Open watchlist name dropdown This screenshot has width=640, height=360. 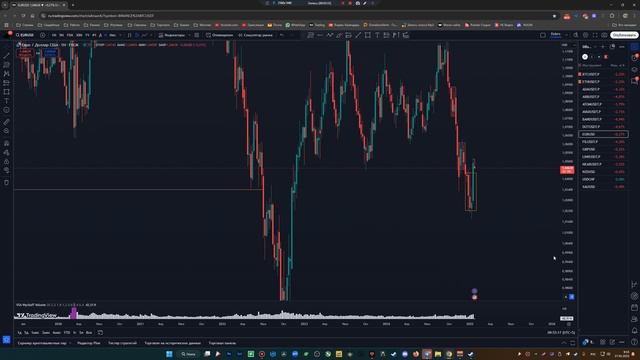588,47
